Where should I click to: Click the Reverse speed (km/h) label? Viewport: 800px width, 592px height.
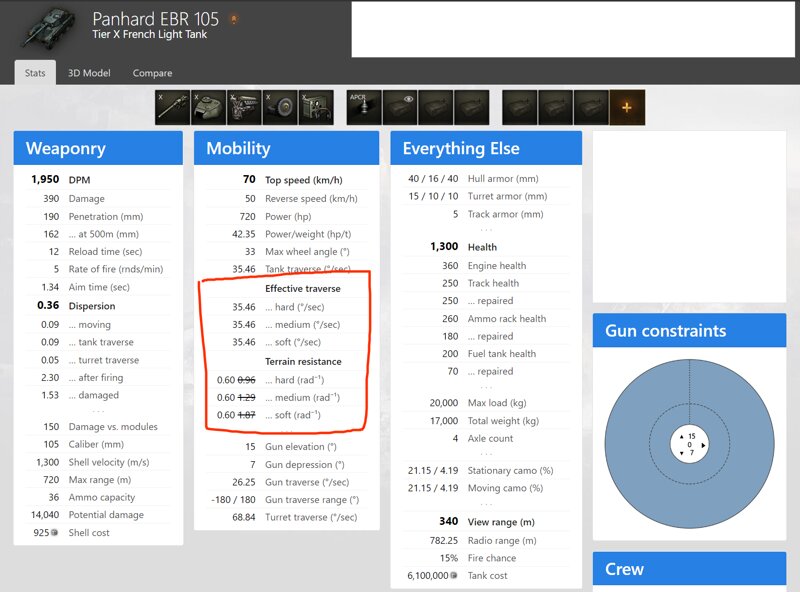[x=311, y=199]
